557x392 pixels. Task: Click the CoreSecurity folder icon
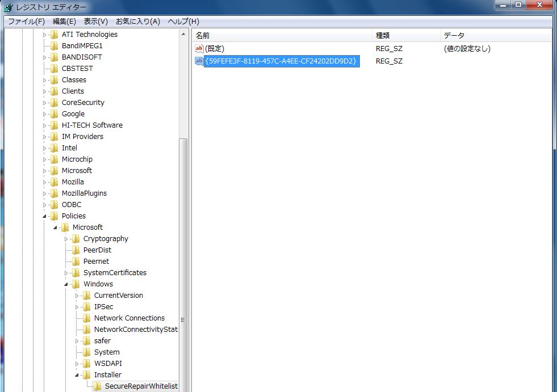tap(55, 103)
